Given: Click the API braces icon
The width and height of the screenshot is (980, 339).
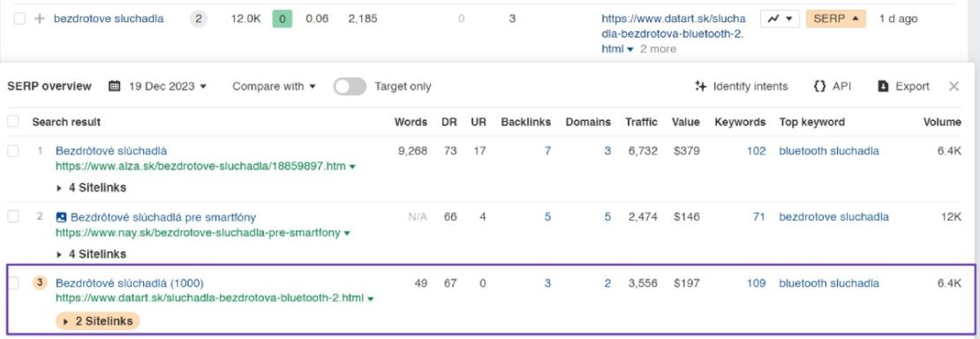Looking at the screenshot, I should click(x=820, y=87).
